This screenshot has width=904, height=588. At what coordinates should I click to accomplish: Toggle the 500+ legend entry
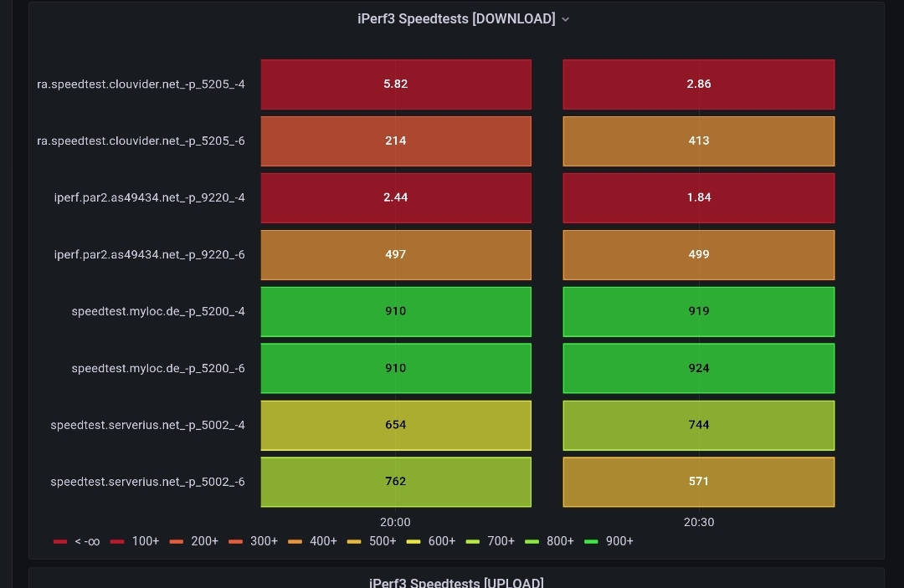372,541
